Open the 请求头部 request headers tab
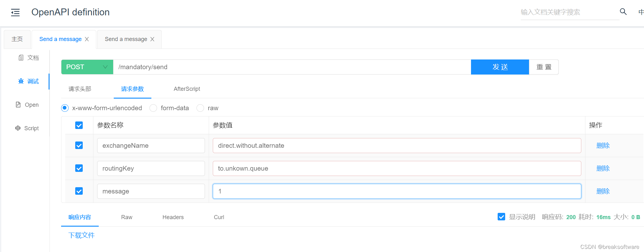644x252 pixels. coord(80,89)
